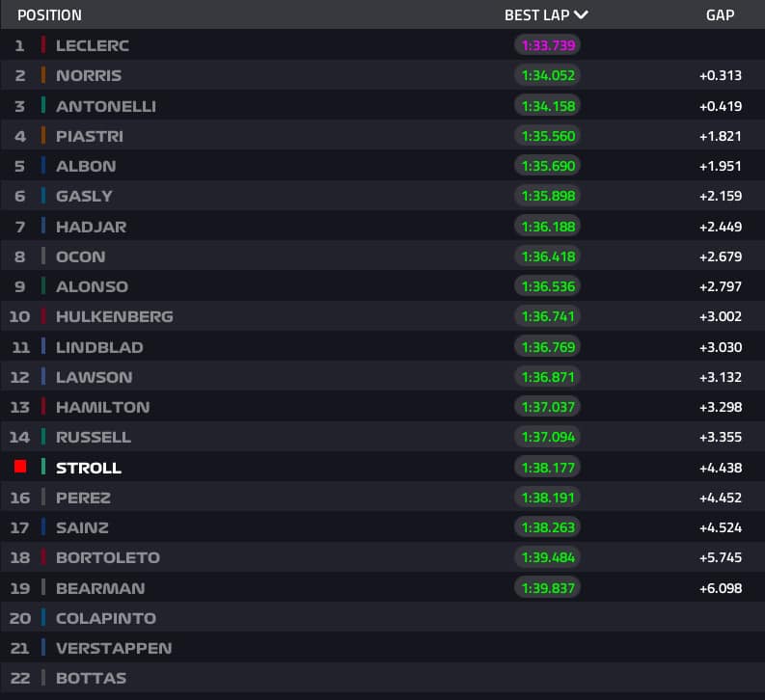Click the Position column header

pos(49,15)
